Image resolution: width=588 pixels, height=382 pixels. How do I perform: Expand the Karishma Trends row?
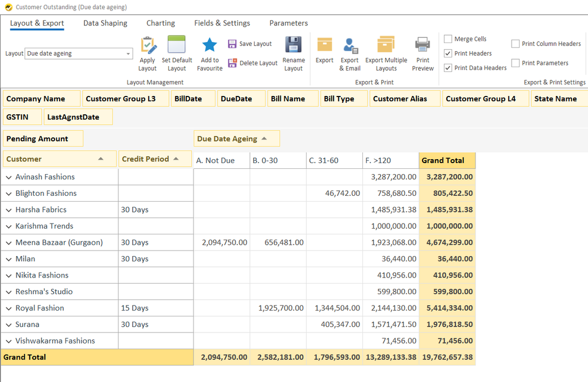point(9,226)
